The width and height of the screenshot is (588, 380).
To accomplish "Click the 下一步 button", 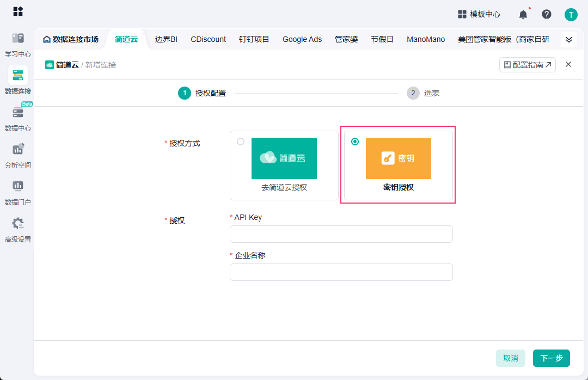I will [551, 358].
